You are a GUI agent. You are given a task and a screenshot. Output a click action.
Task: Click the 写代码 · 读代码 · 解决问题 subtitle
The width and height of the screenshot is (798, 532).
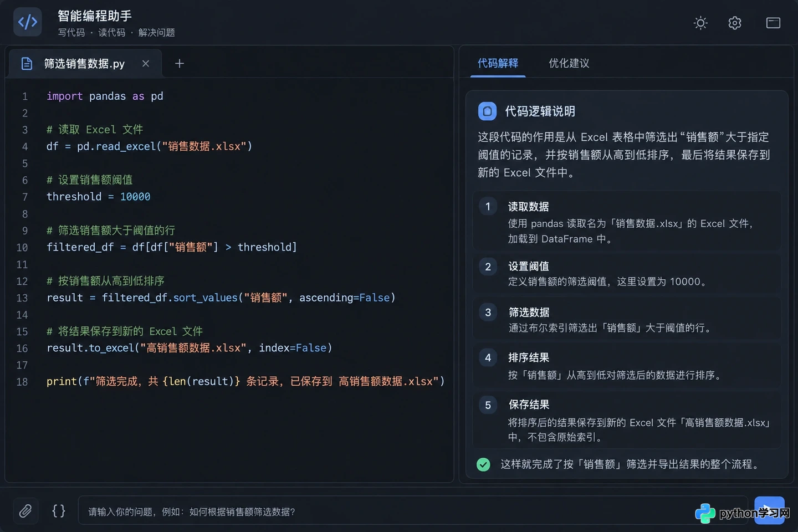[116, 33]
